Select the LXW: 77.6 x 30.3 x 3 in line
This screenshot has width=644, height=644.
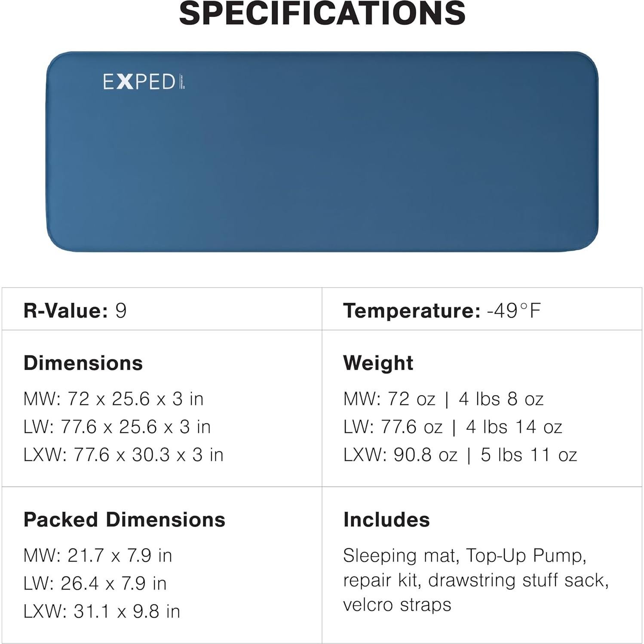click(x=123, y=455)
